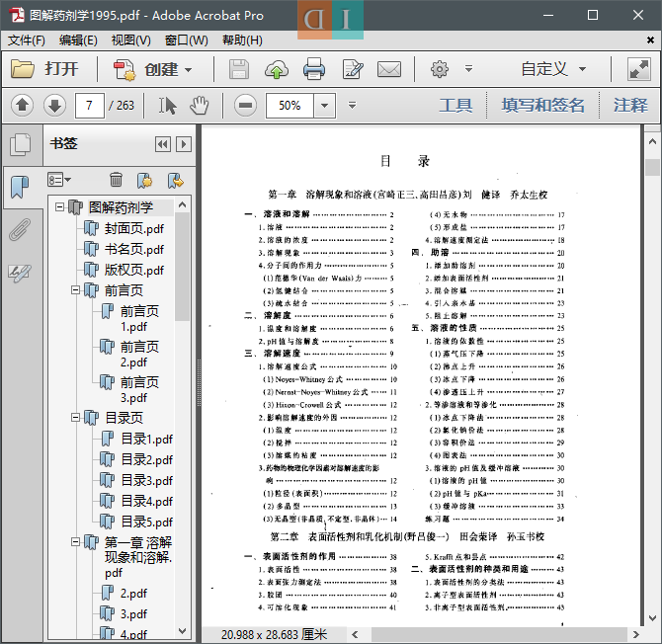Select the 封面页.pdf bookmark

click(133, 229)
